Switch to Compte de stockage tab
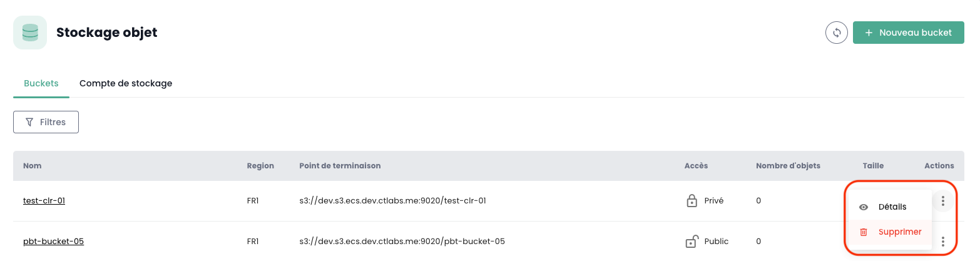 tap(126, 83)
